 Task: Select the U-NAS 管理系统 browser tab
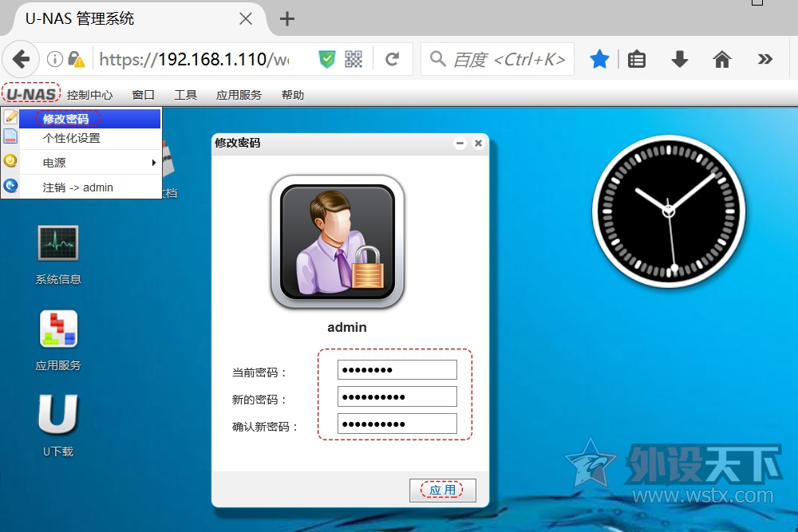pos(132,19)
